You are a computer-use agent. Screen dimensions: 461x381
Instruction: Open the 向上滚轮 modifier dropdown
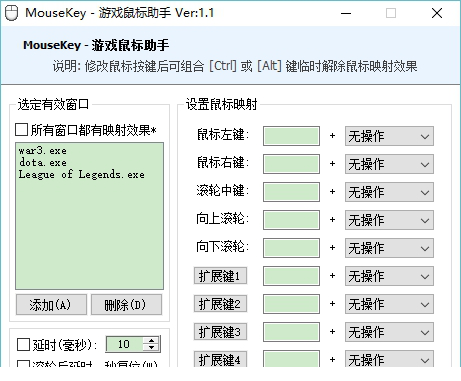(x=389, y=220)
